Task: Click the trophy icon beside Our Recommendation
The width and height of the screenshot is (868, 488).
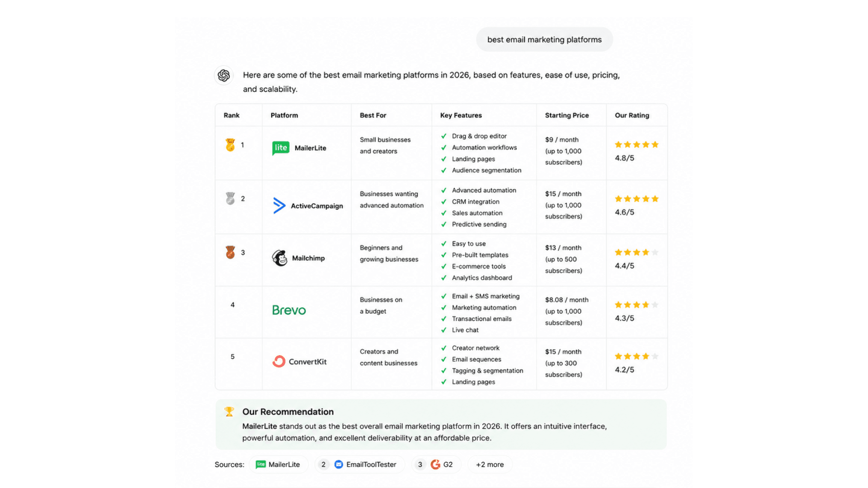Action: tap(229, 412)
